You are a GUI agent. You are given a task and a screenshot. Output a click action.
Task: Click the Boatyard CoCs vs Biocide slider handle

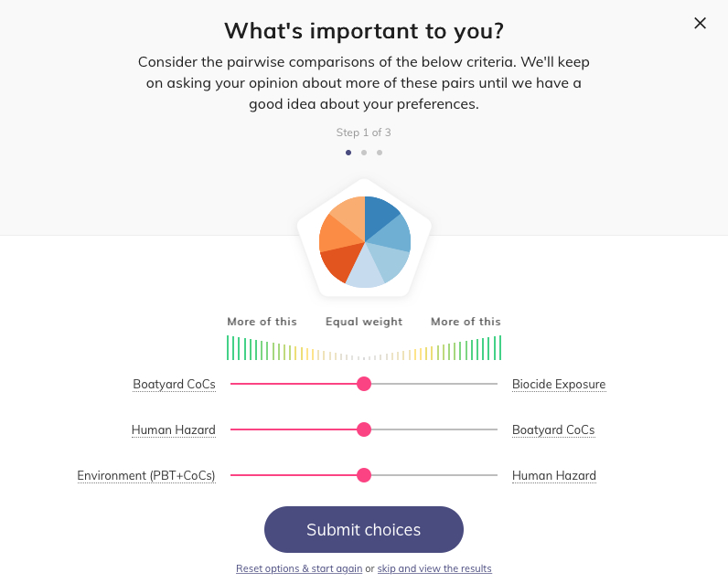[364, 384]
